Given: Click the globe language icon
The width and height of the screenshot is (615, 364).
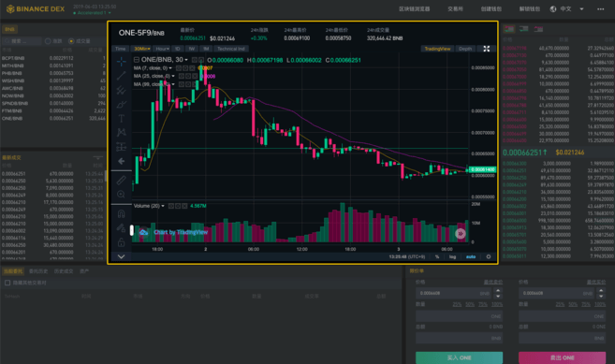Looking at the screenshot, I should click(x=553, y=9).
